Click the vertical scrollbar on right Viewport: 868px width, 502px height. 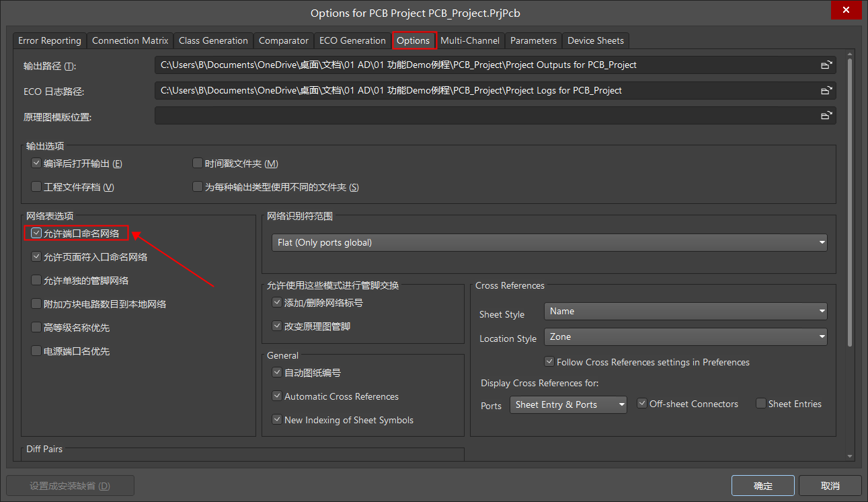coord(850,202)
